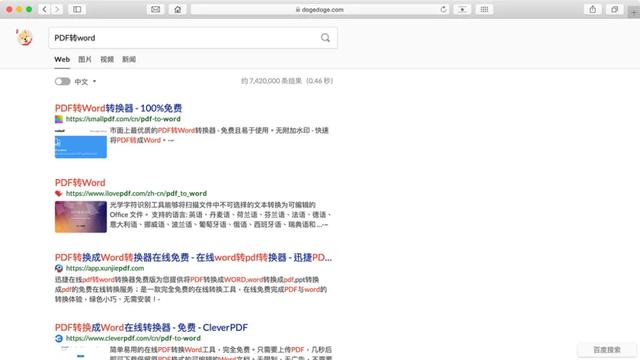Switch to the 新闻 tab
640x360 pixels.
tap(129, 60)
